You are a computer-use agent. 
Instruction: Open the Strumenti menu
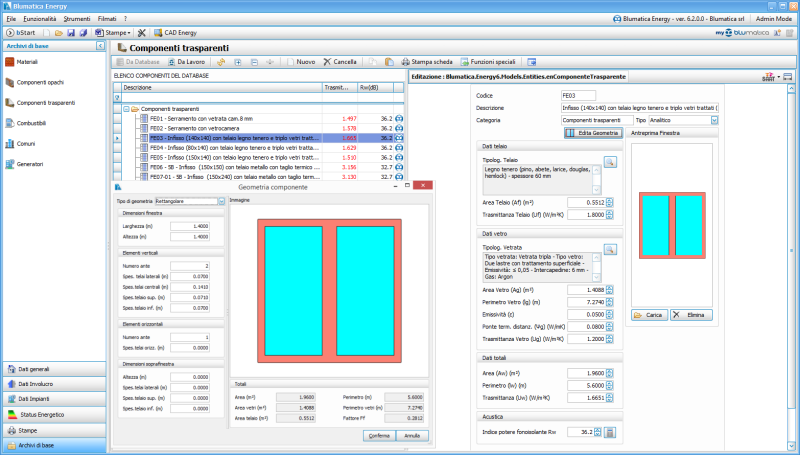[77, 19]
